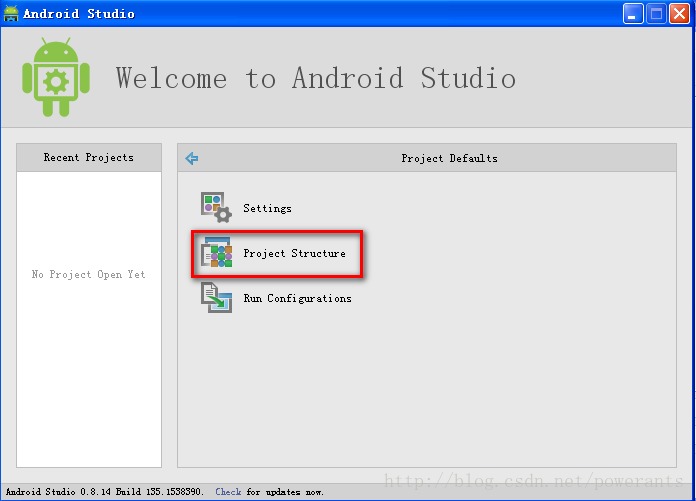The image size is (696, 501).
Task: Minimize the Android Studio window
Action: click(633, 14)
